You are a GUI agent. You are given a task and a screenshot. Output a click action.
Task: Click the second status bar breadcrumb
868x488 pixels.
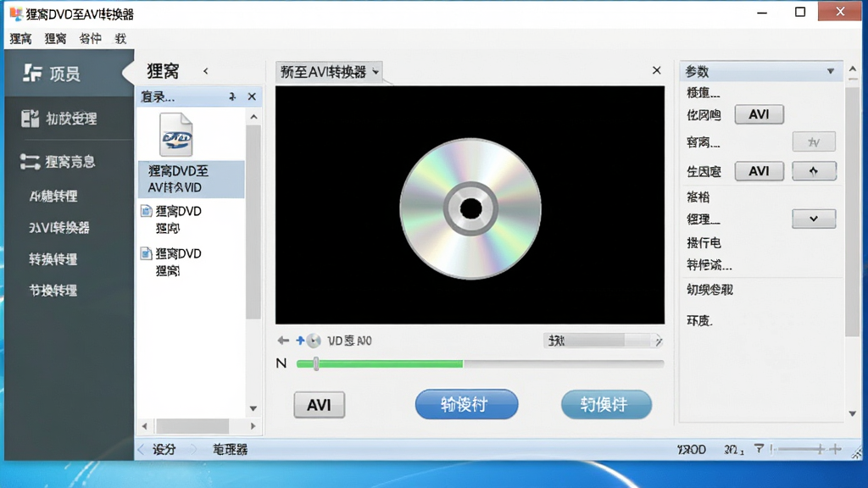pos(231,449)
